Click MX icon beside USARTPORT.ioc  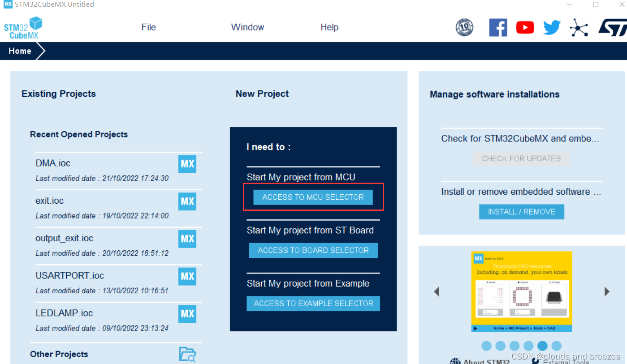coord(187,276)
